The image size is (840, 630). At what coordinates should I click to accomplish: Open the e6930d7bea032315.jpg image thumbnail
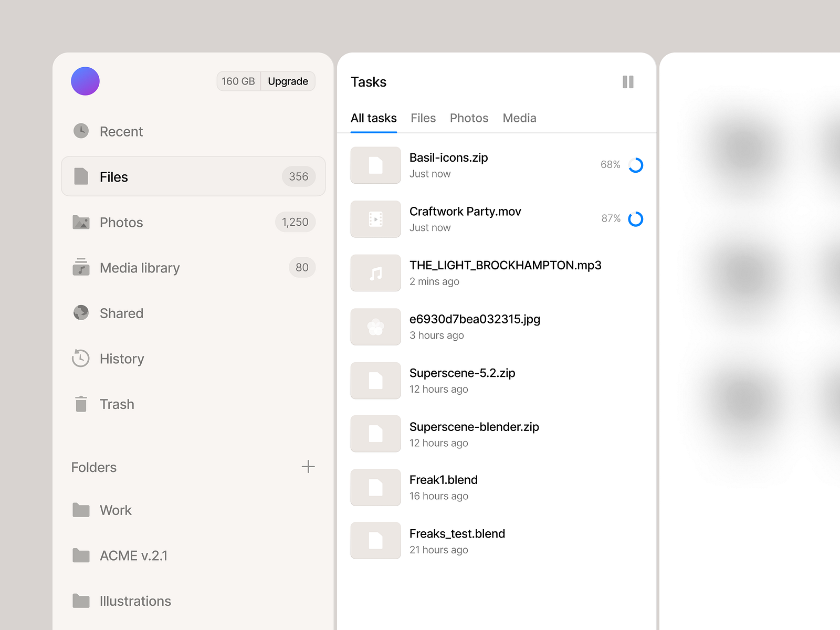[x=375, y=327]
